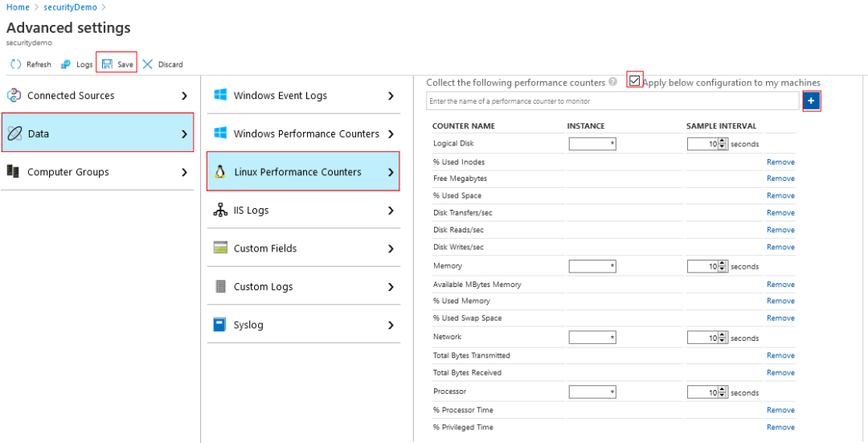868x443 pixels.
Task: Click Network instance field
Action: [592, 338]
